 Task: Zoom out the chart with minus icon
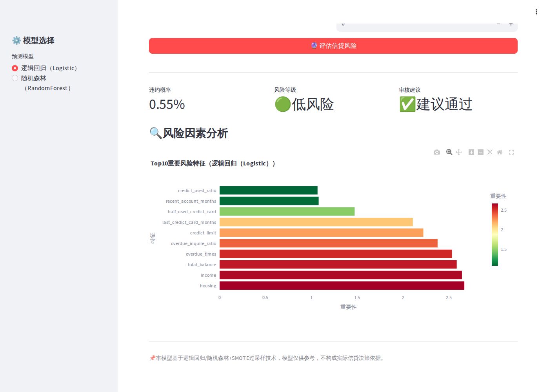click(x=481, y=152)
